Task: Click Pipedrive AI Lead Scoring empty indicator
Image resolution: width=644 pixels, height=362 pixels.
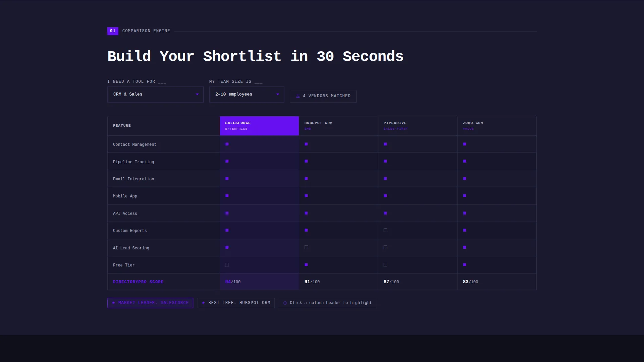Action: [385, 247]
